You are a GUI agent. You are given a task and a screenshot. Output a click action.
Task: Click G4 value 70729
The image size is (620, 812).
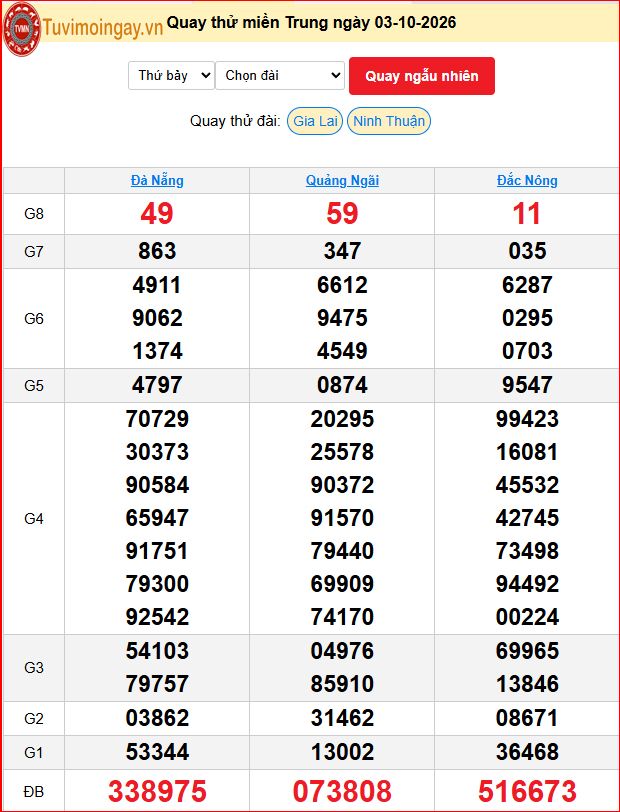157,419
